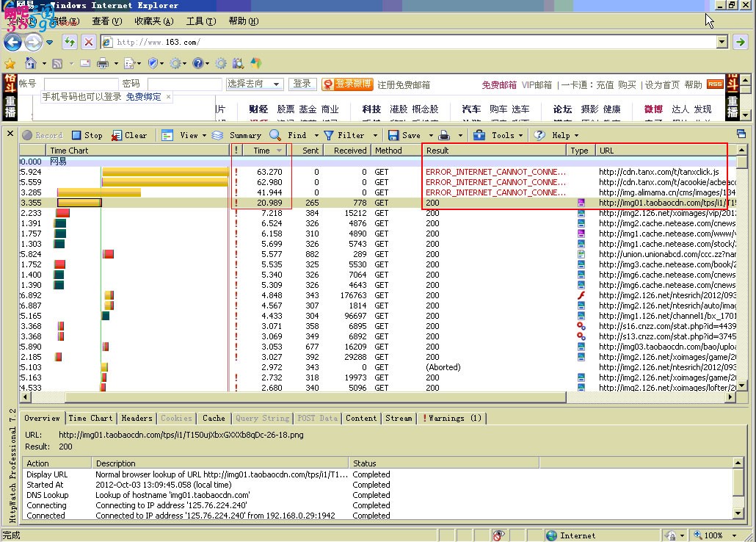Screen dimensions: 756x542
Task: Click the HttpWatch Tools toolbox icon
Action: (479, 135)
